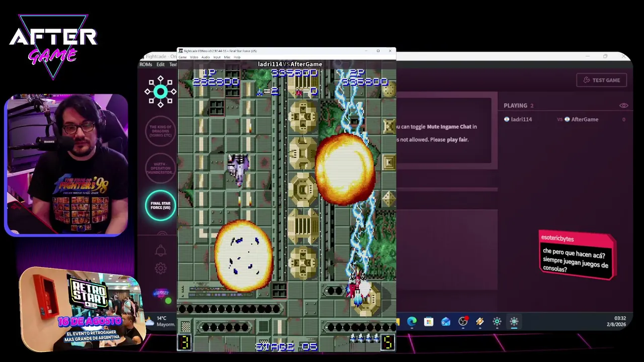644x362 pixels.
Task: Click the OBS taskbar icon with red badge
Action: 463,322
